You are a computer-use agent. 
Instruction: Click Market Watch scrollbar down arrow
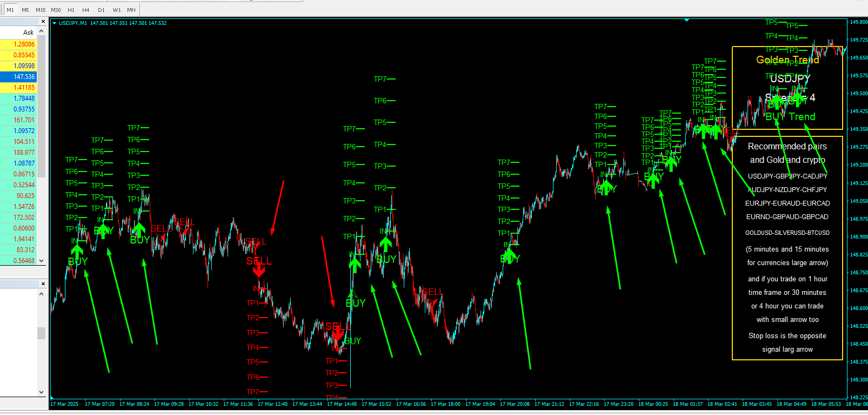41,261
